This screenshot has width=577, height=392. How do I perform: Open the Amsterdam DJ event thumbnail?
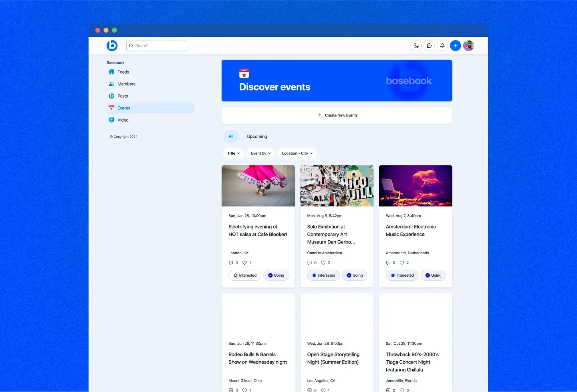click(416, 186)
